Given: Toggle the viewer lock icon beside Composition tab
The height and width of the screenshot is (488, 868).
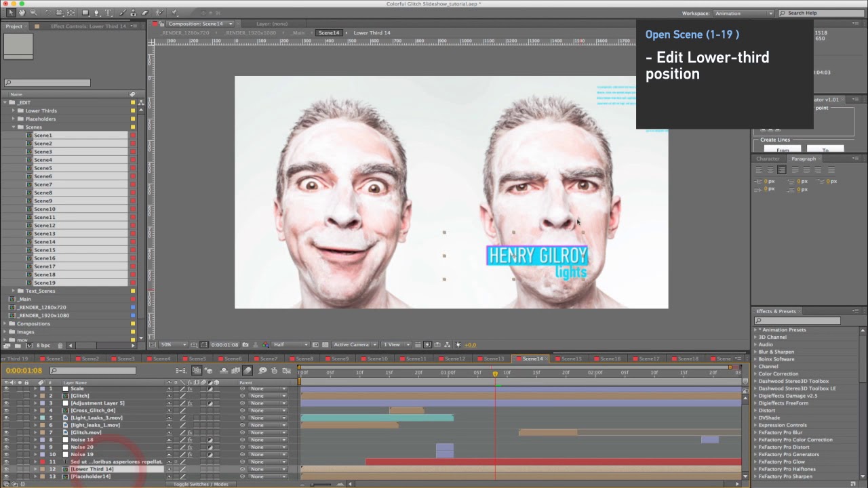Looking at the screenshot, I should click(163, 24).
